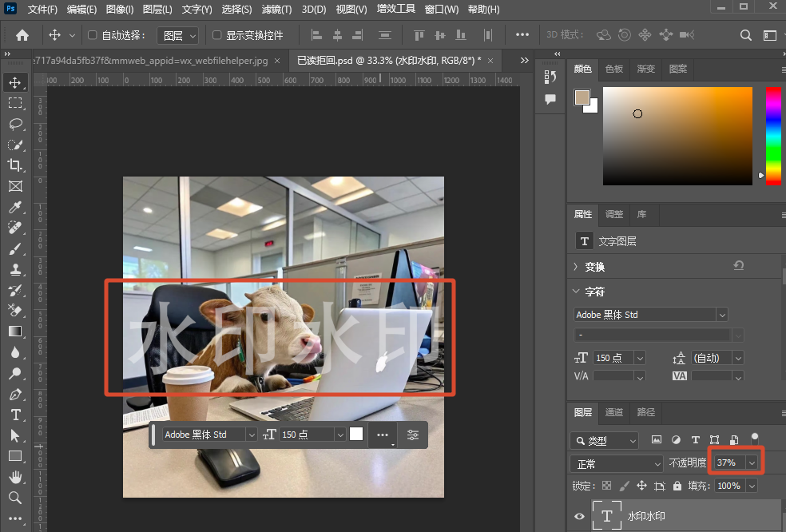
Task: Click the fill 100% value field
Action: [730, 486]
